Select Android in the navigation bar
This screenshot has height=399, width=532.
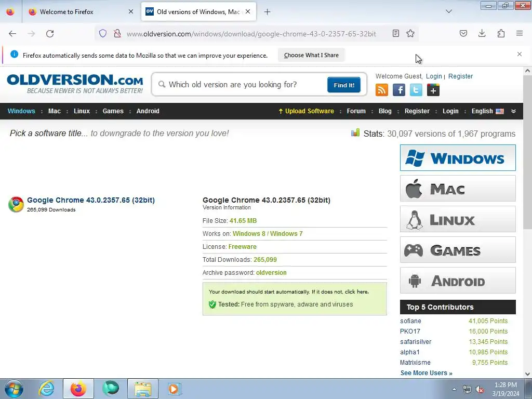(148, 111)
